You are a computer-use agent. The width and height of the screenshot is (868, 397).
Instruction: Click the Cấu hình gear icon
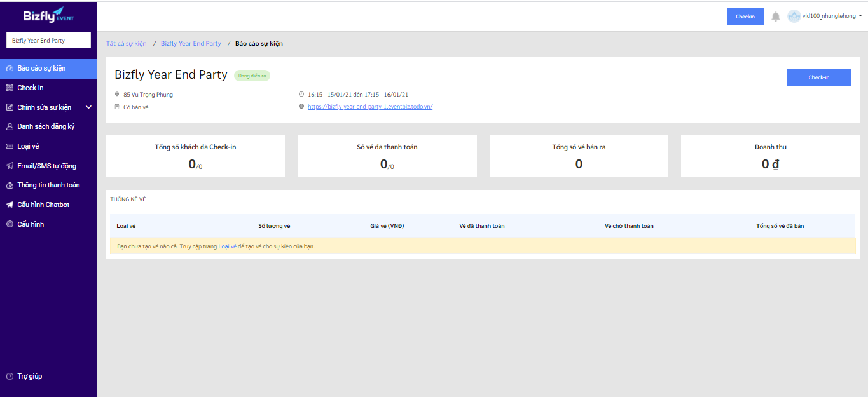tap(10, 224)
